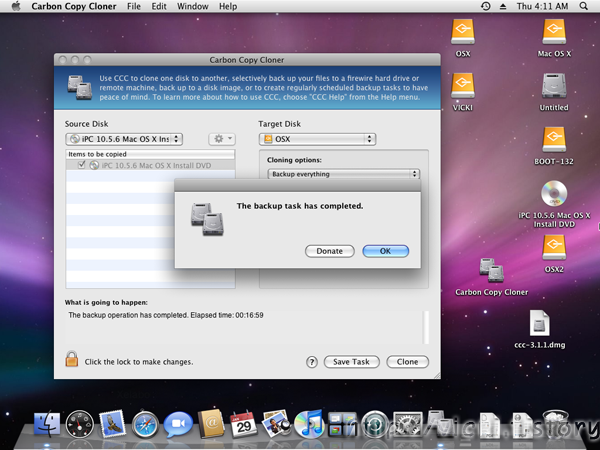The image size is (600, 450).
Task: Open Spaces from the Dock
Action: (342, 424)
